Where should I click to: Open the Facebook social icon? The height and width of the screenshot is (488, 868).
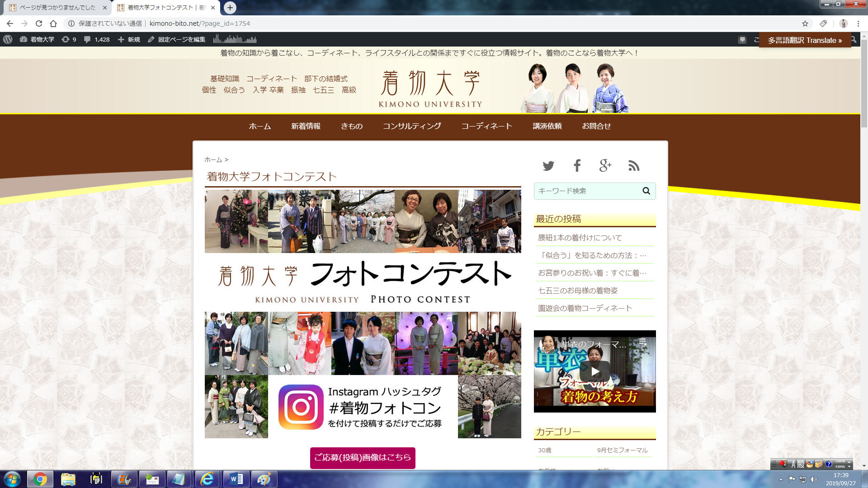577,166
